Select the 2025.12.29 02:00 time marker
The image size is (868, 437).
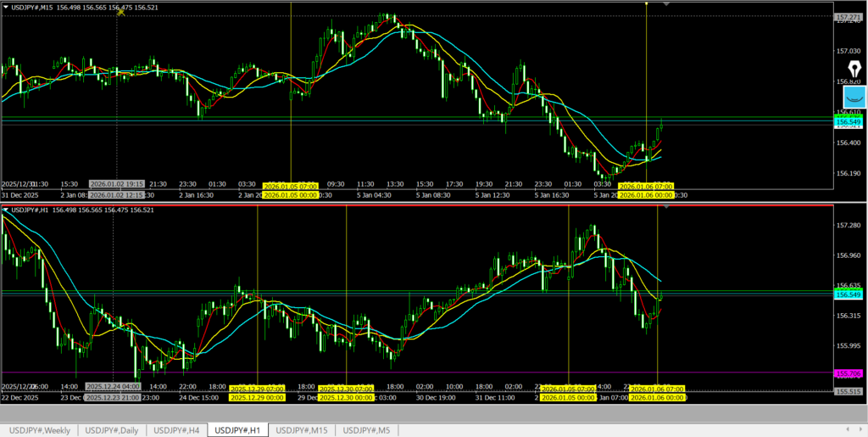point(258,389)
